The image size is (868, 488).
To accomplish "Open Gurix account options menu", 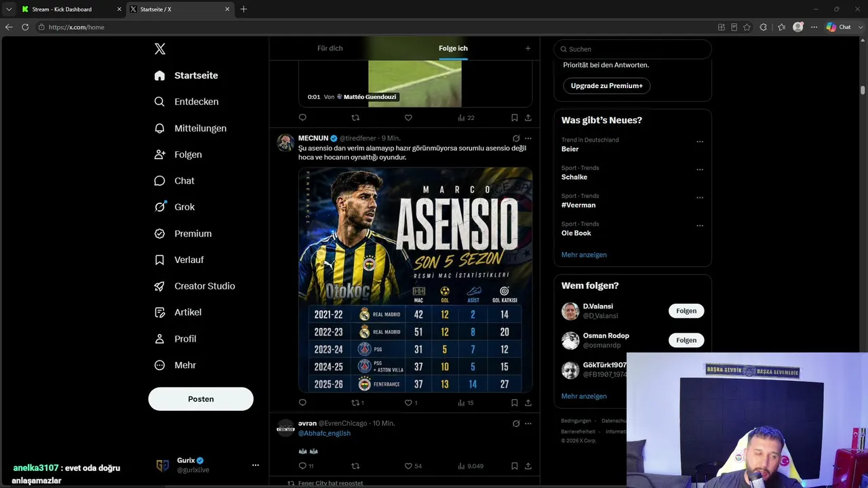I will 256,465.
